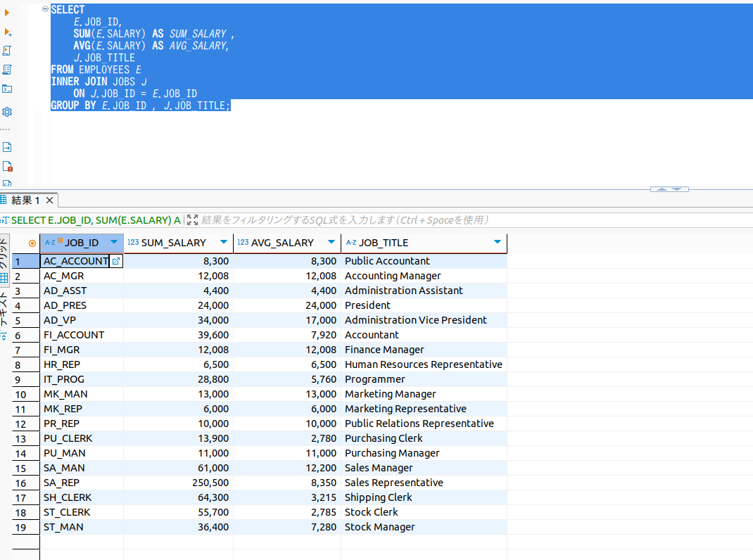Collapse the SELECT statement fold marker
753x560 pixels.
[x=46, y=9]
